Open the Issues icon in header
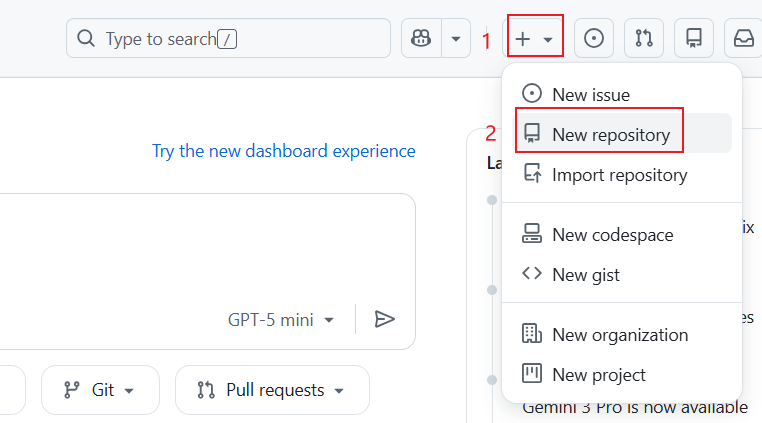The width and height of the screenshot is (762, 423). point(594,39)
